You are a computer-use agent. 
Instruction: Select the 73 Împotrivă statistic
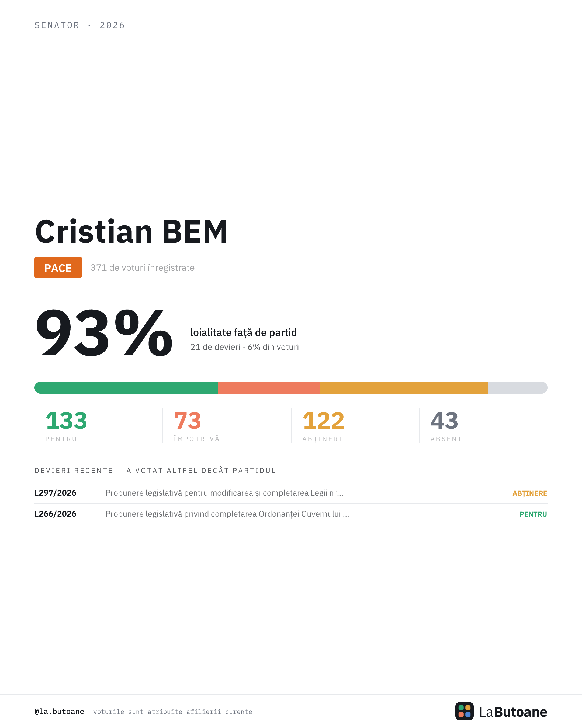pos(197,426)
